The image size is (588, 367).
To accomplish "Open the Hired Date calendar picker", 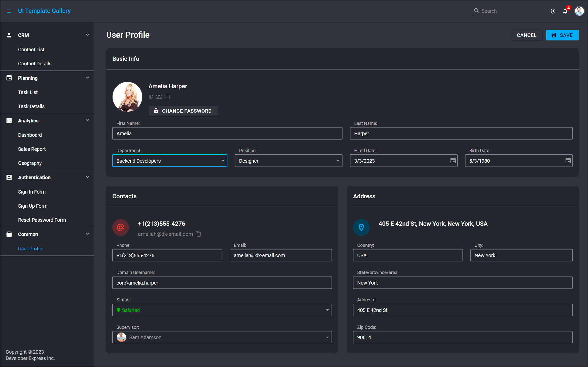I will [x=453, y=161].
